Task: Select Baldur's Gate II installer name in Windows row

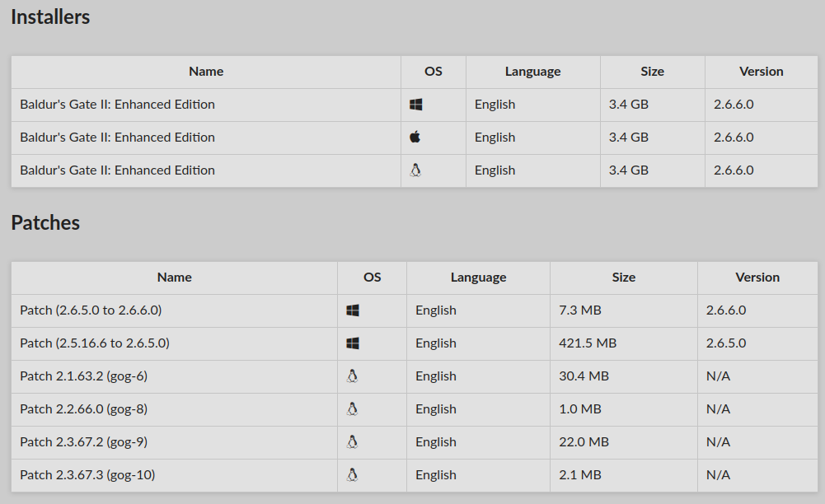Action: (x=117, y=105)
